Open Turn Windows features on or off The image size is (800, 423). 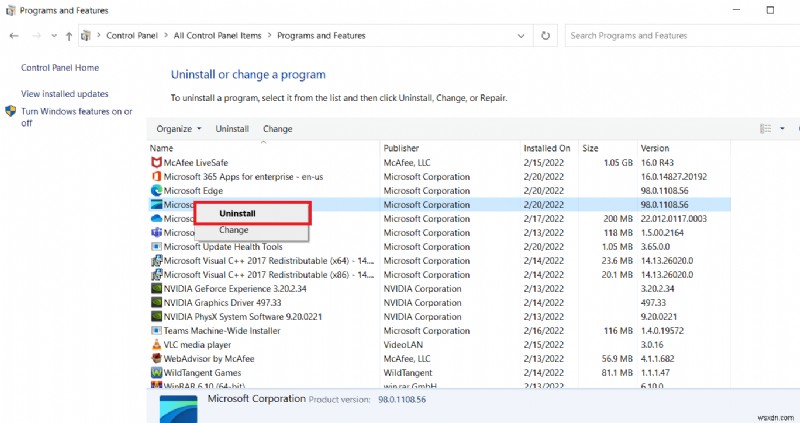[x=77, y=117]
